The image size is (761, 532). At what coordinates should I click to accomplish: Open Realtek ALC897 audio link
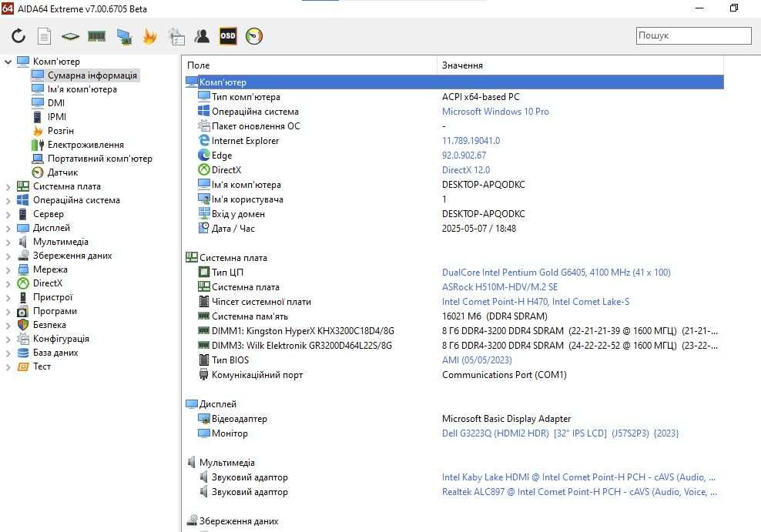coord(579,492)
